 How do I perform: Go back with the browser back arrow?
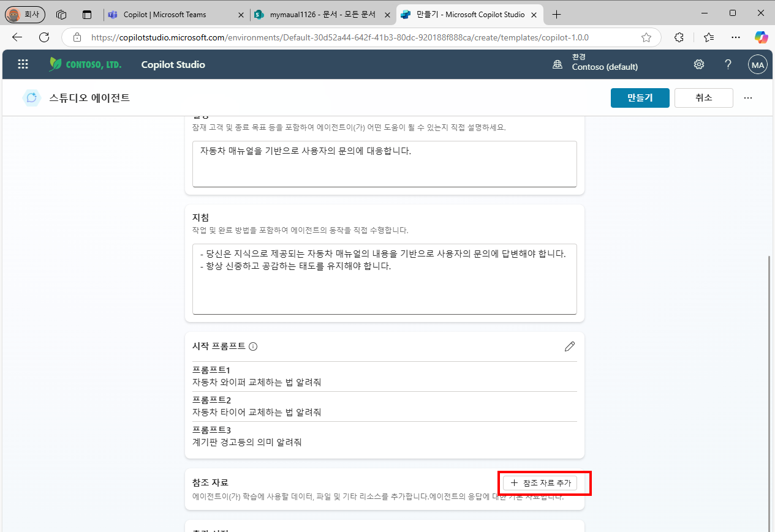17,37
